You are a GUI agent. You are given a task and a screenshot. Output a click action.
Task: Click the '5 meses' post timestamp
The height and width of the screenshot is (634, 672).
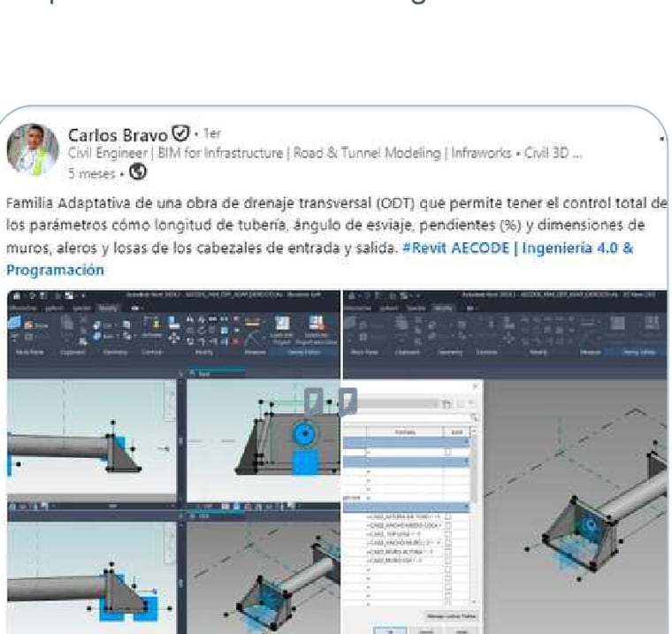(91, 173)
